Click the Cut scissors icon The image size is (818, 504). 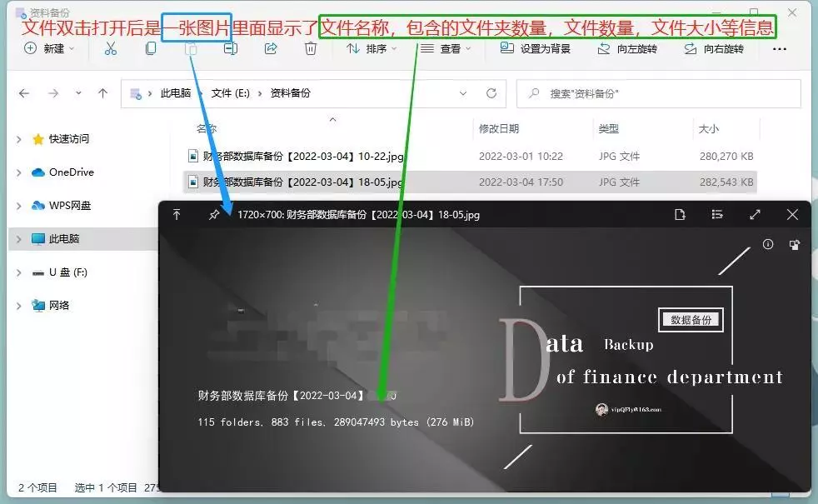click(x=111, y=48)
